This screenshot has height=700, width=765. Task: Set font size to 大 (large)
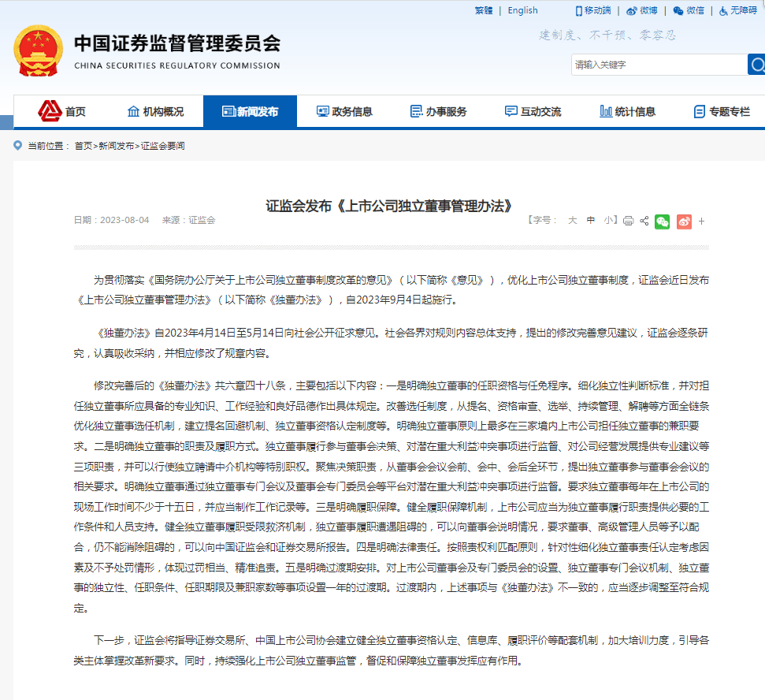(x=573, y=221)
